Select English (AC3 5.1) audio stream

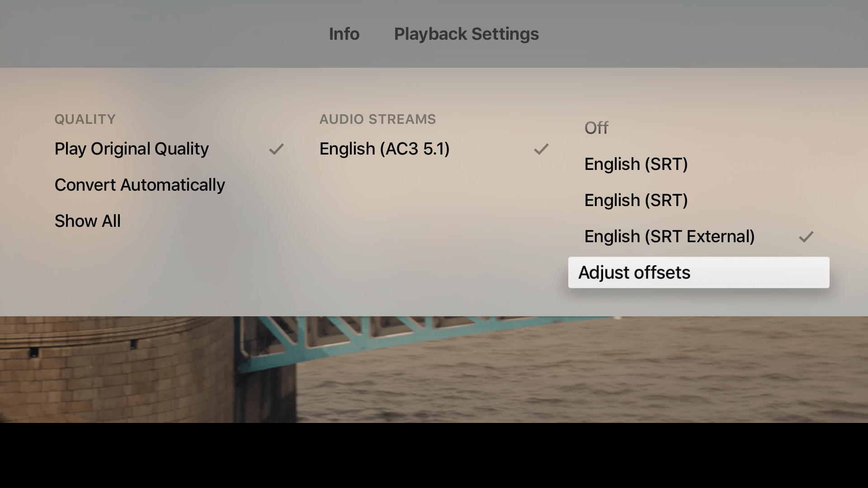[384, 149]
